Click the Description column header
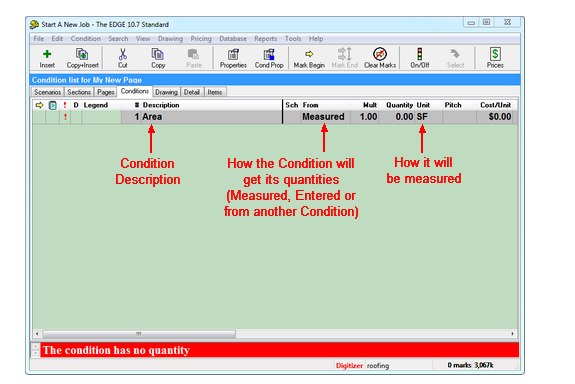The width and height of the screenshot is (575, 384). [161, 105]
